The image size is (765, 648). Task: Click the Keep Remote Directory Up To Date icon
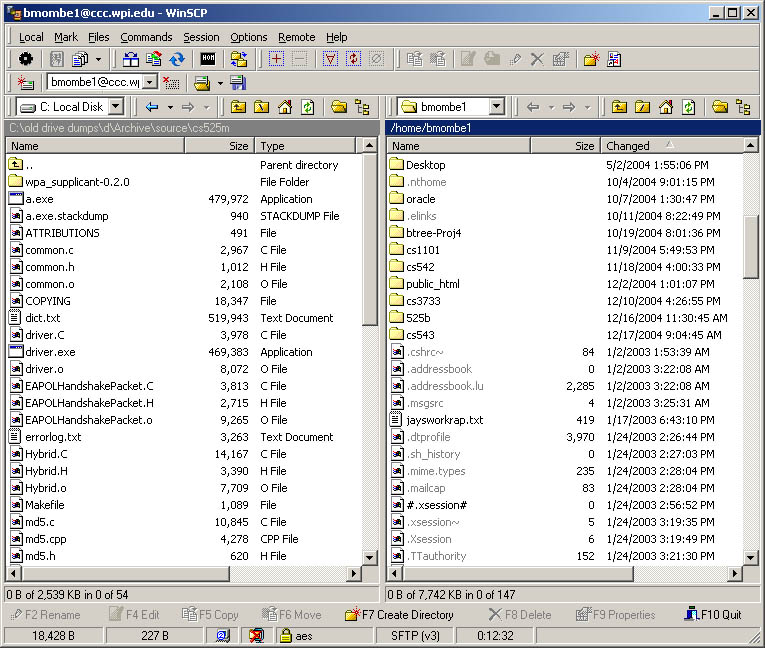pyautogui.click(x=154, y=60)
